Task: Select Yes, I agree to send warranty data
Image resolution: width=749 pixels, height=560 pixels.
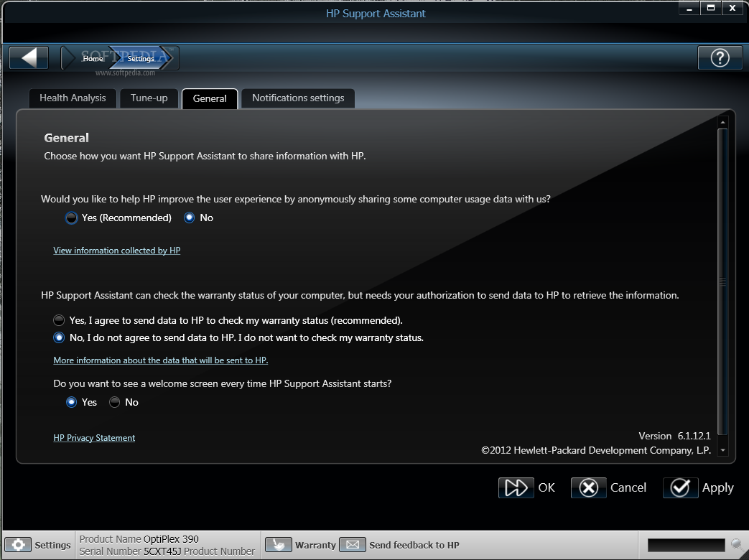Action: pos(59,320)
